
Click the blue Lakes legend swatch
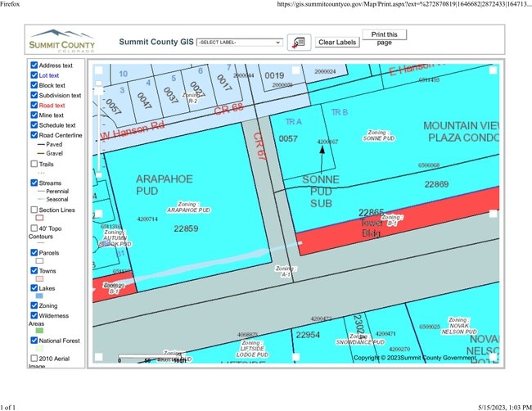[38, 296]
